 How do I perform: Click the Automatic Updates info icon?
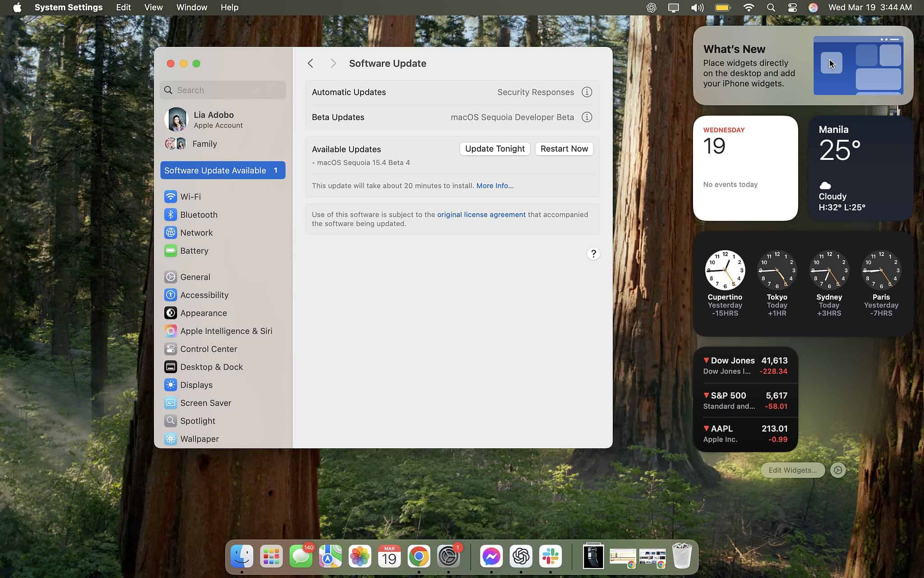(587, 92)
